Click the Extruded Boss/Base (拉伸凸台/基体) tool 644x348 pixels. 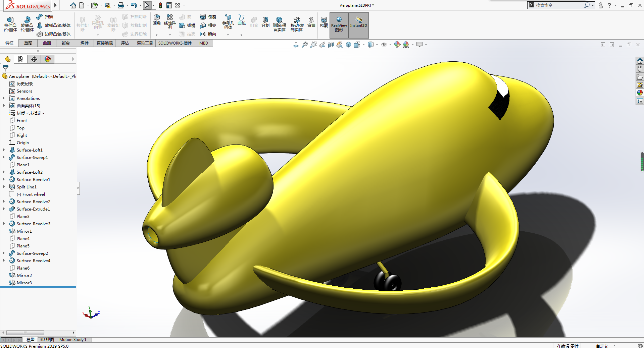tap(10, 24)
